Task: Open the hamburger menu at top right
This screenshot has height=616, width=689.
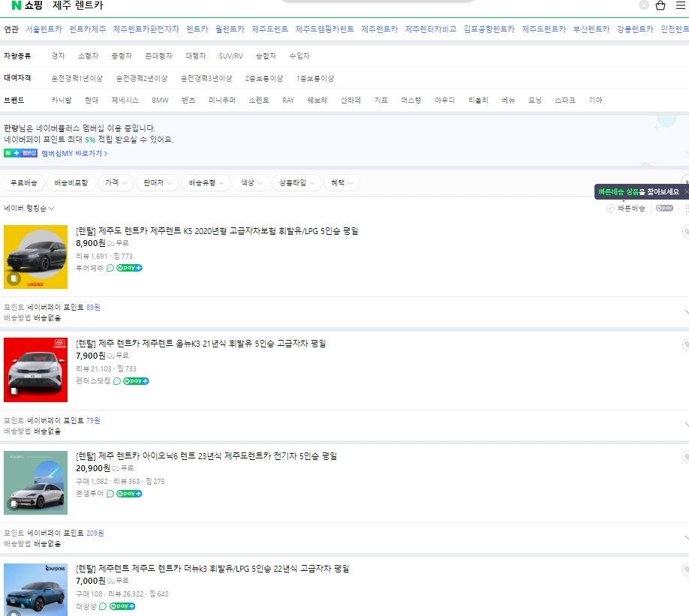Action: 681,6
